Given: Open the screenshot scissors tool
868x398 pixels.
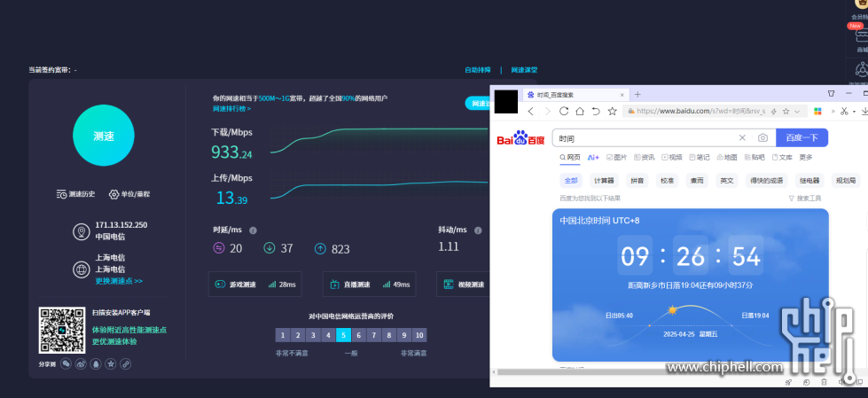Looking at the screenshot, I should tap(844, 112).
